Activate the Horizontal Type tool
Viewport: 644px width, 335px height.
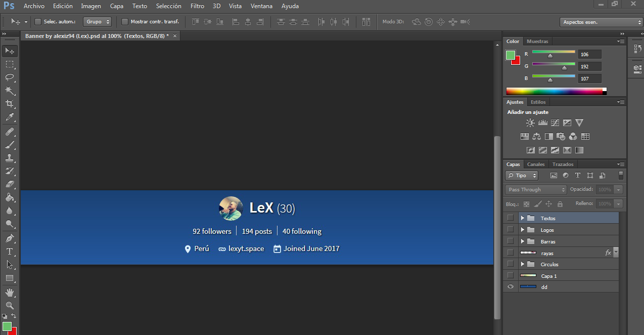[x=10, y=251]
